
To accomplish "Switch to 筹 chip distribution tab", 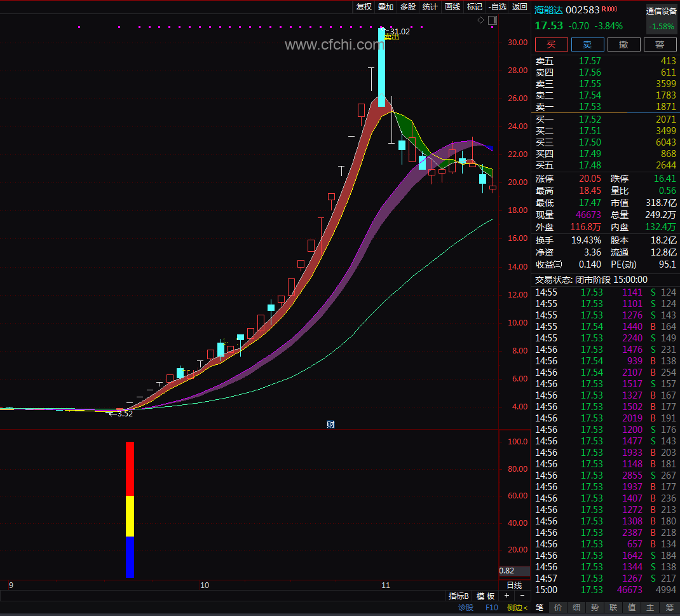I will click(x=669, y=607).
